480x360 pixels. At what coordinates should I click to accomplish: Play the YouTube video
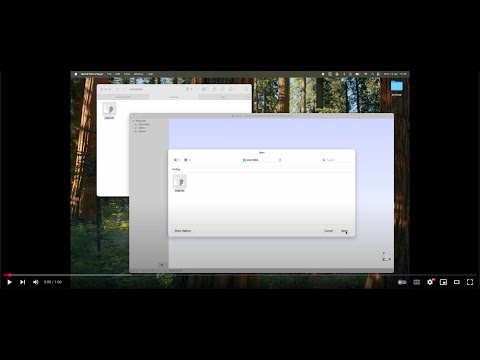point(9,282)
